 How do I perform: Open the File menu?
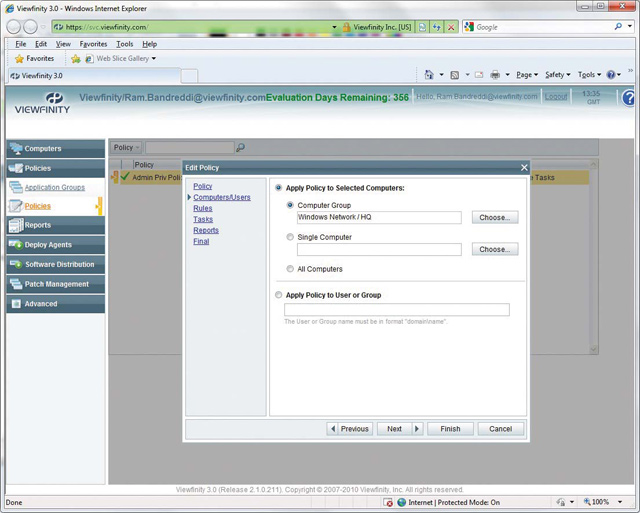click(20, 44)
